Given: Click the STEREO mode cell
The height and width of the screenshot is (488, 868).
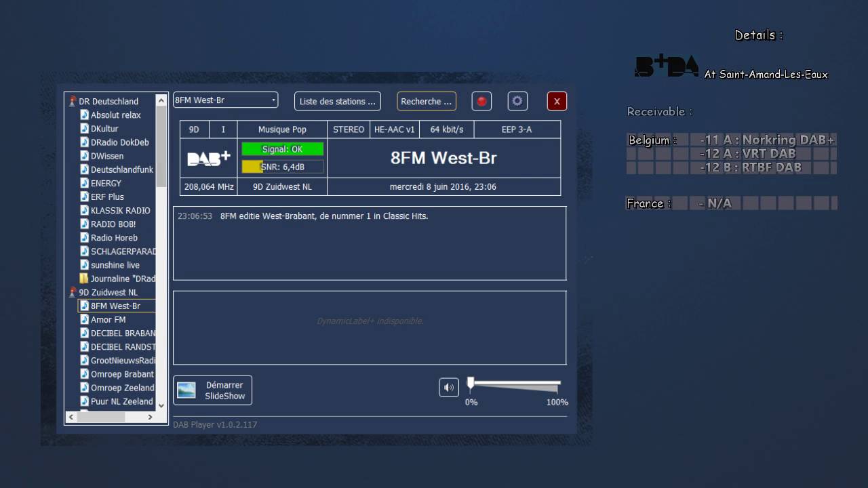Looking at the screenshot, I should coord(349,129).
